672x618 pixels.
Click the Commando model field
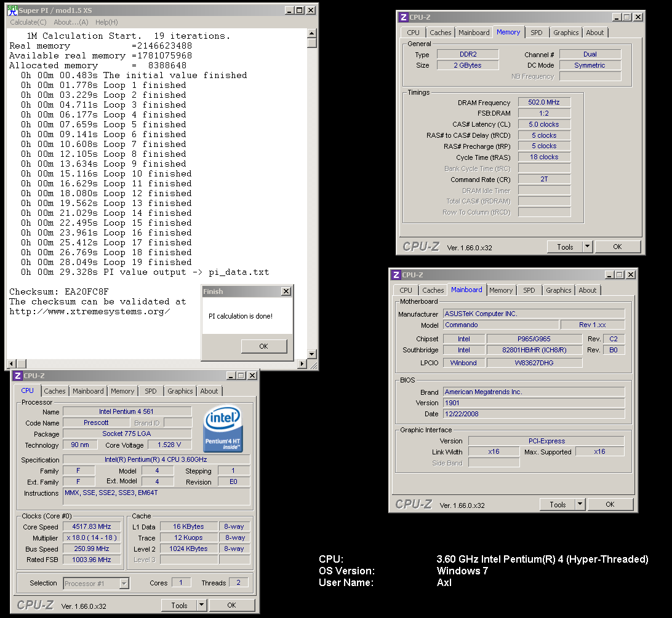tap(501, 325)
